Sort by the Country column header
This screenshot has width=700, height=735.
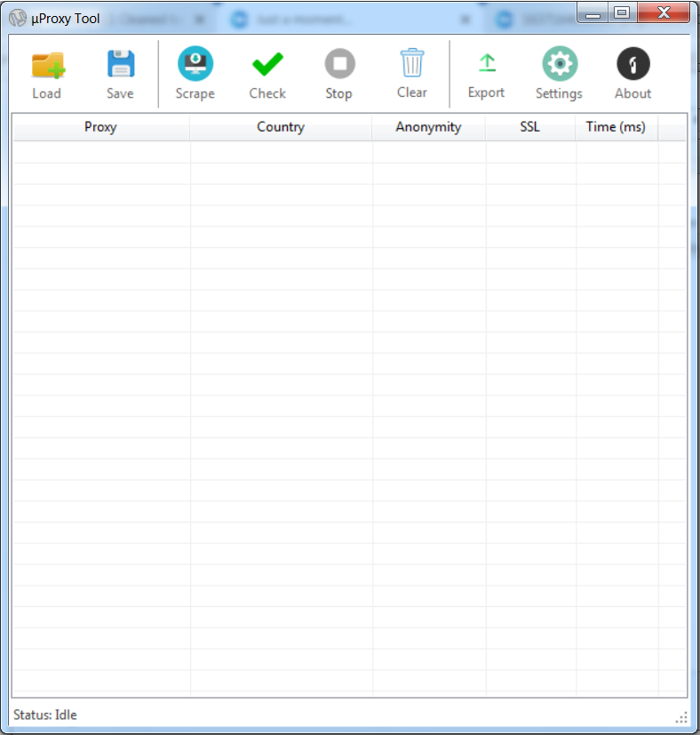tap(281, 127)
